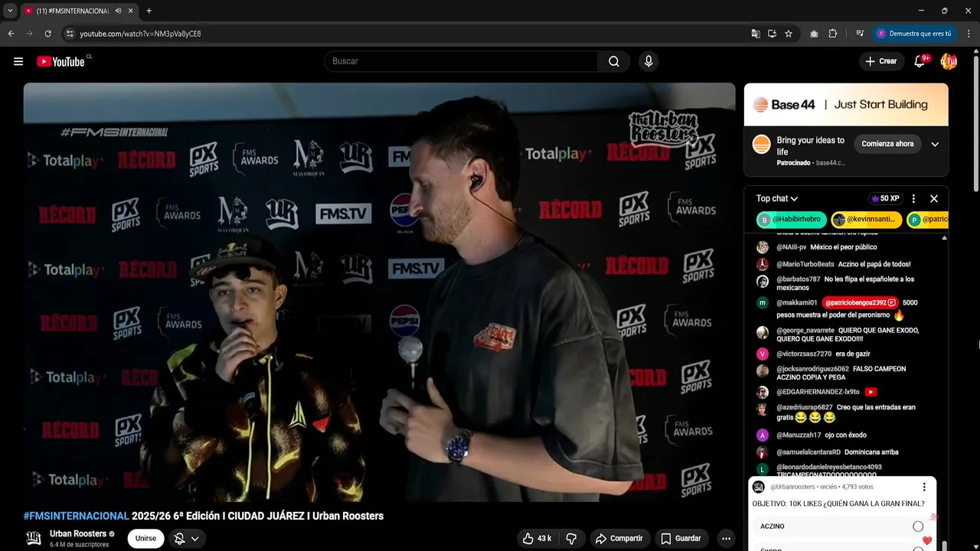Click the Unirse join button
This screenshot has height=551, width=980.
pos(145,539)
